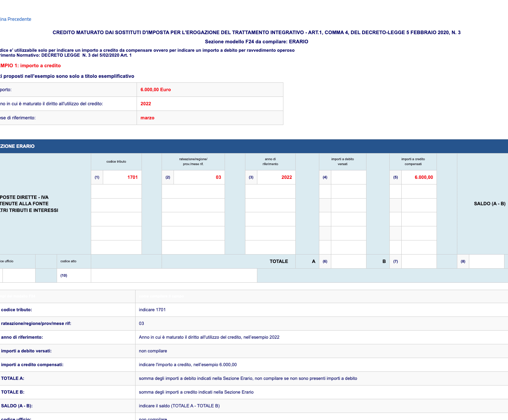Click the importi a credito field showing 6.000,00
The image size is (508, 420).
[x=419, y=177]
